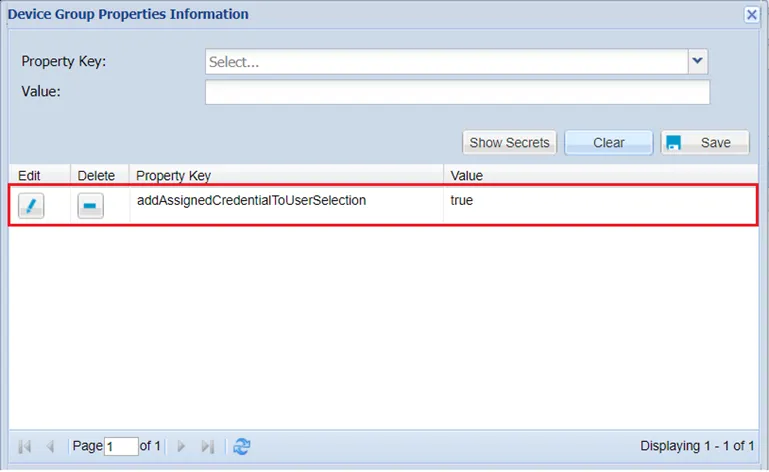Screen dimensions: 769x472
Task: Click the Displaying 1 - 1 of 1 text
Action: [x=697, y=446]
